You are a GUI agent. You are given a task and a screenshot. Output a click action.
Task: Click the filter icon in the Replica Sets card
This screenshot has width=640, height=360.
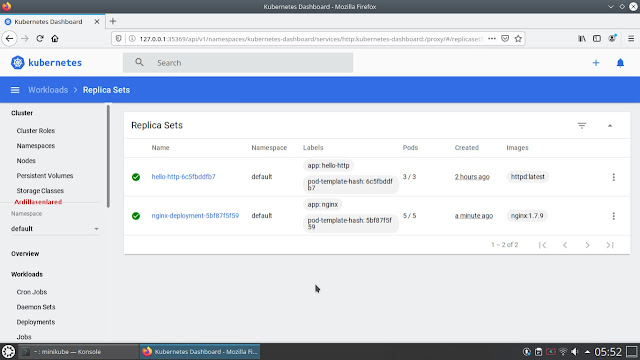click(582, 125)
